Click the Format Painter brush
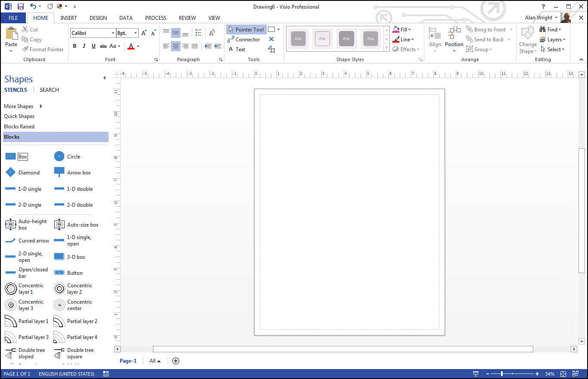The image size is (588, 379). (43, 49)
